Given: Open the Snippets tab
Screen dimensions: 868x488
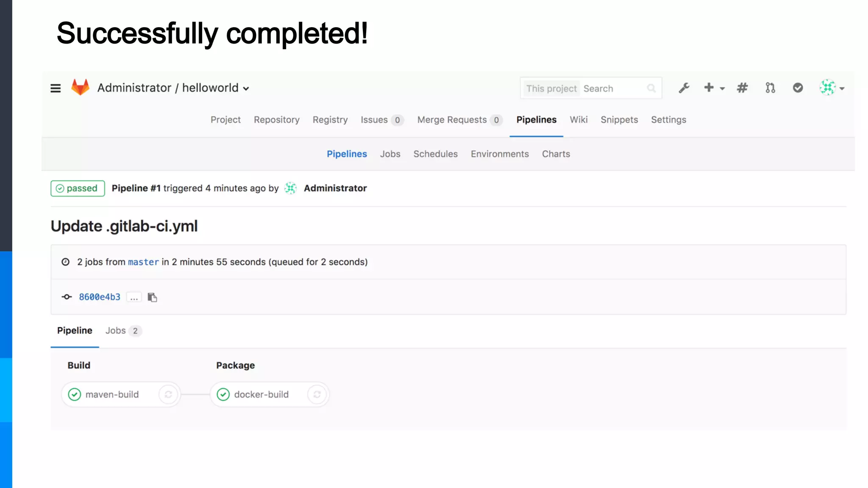Looking at the screenshot, I should 619,120.
